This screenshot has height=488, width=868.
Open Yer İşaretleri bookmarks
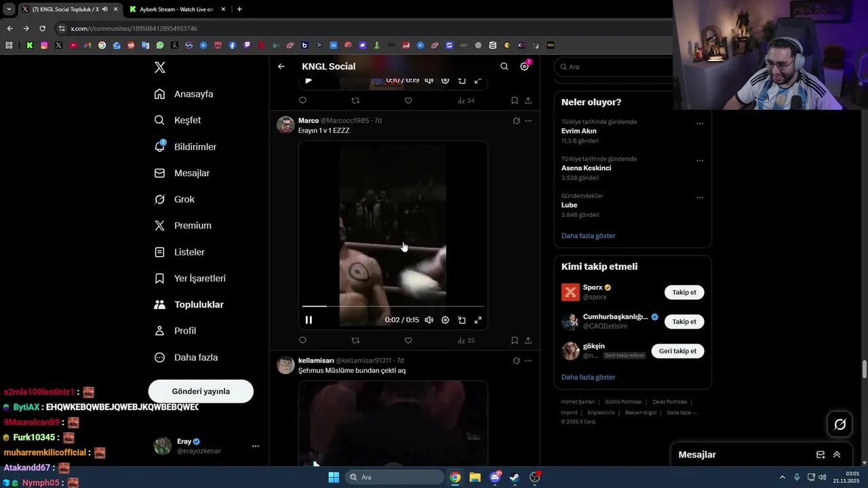[190, 279]
